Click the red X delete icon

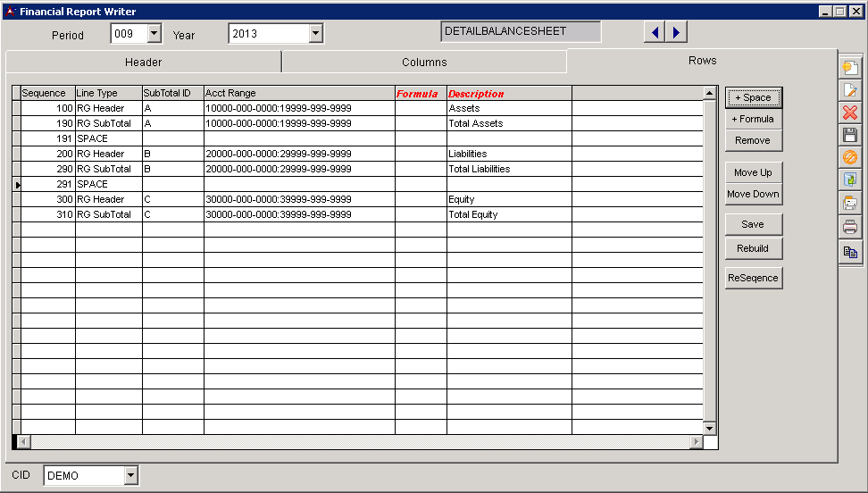click(x=850, y=113)
